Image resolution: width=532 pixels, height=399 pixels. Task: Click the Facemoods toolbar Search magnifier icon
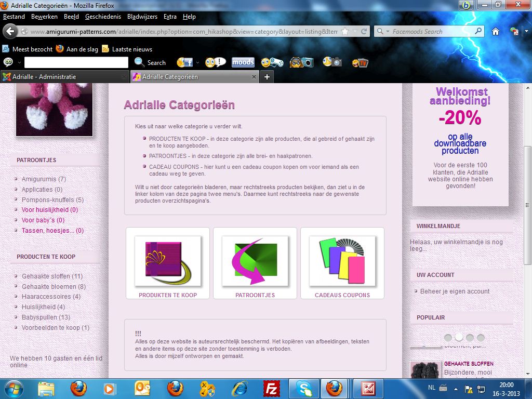139,62
